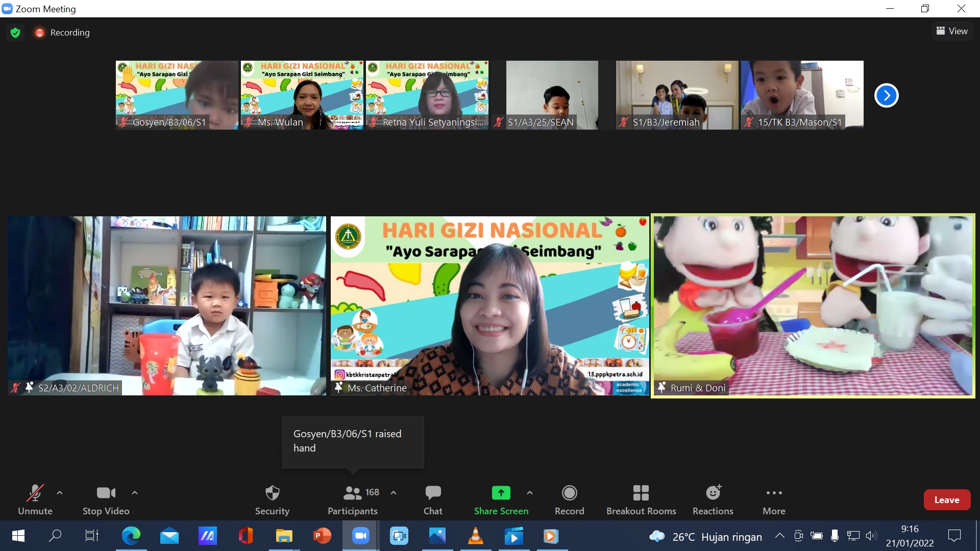Click the green encryption shield icon
The height and width of the screenshot is (551, 980).
coord(15,33)
